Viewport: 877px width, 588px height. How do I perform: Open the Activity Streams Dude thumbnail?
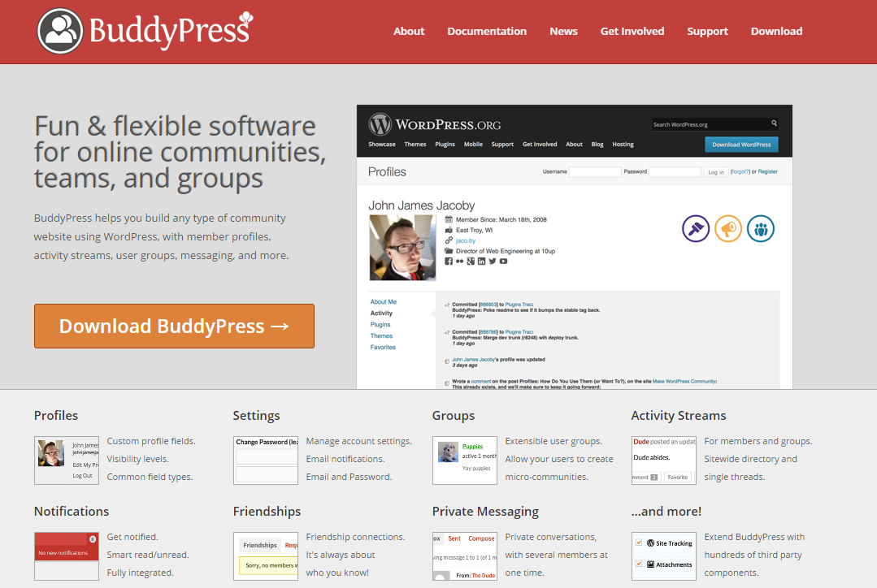[664, 460]
